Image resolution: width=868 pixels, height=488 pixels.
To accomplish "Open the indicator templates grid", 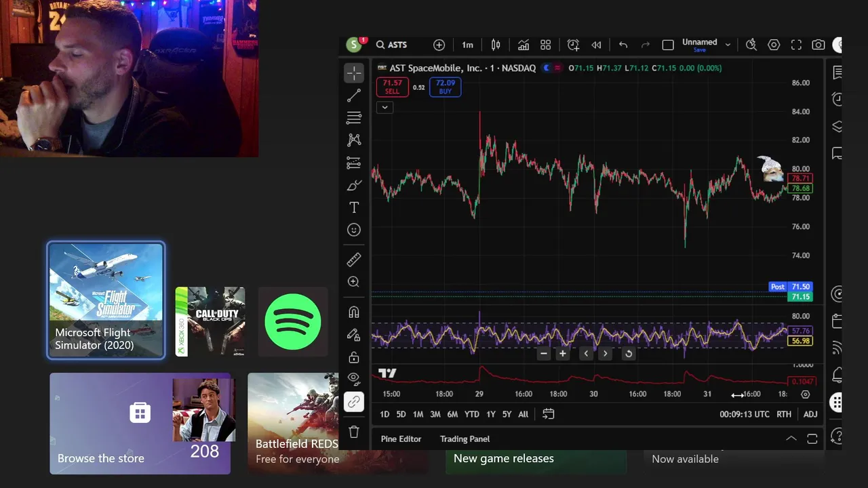I will click(545, 45).
